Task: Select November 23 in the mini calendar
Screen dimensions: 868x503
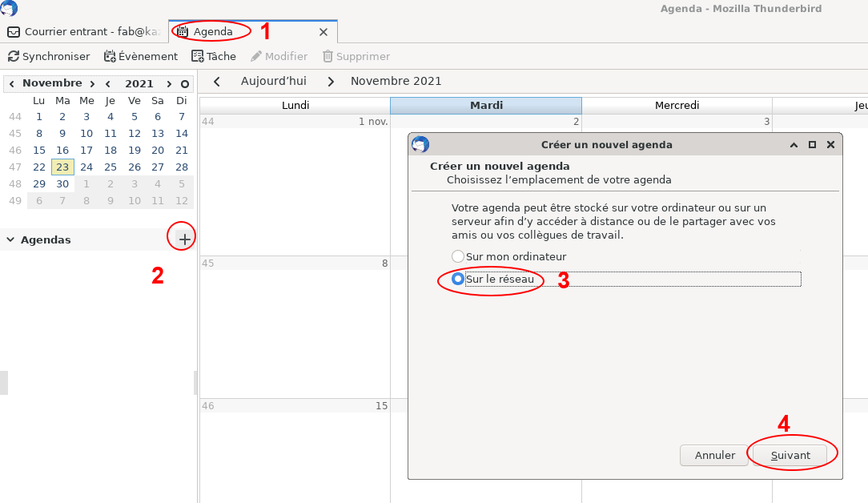Action: coord(62,167)
